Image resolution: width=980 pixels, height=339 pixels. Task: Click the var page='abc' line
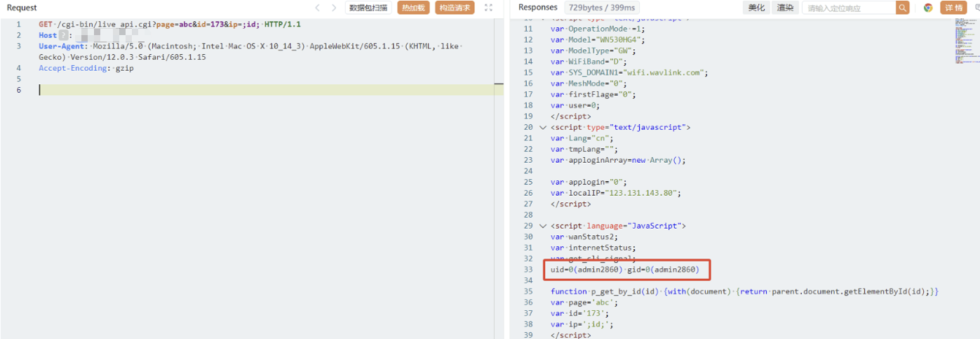click(x=586, y=303)
